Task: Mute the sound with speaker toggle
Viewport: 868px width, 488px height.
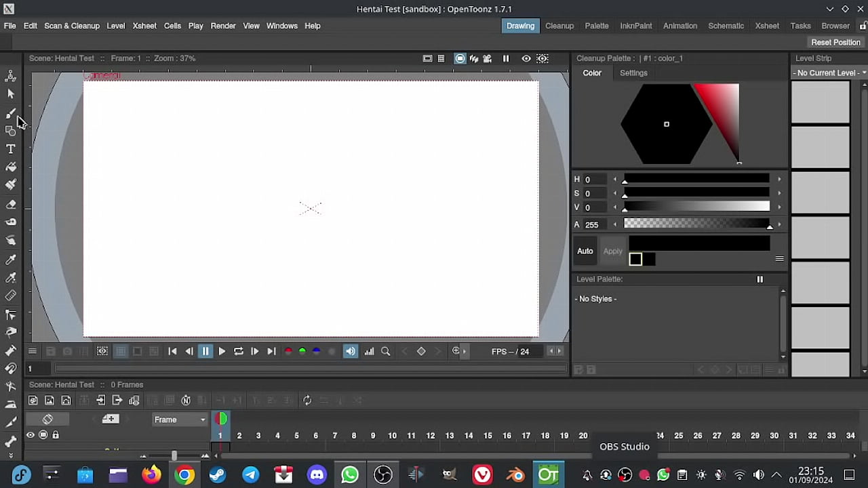Action: coord(351,351)
